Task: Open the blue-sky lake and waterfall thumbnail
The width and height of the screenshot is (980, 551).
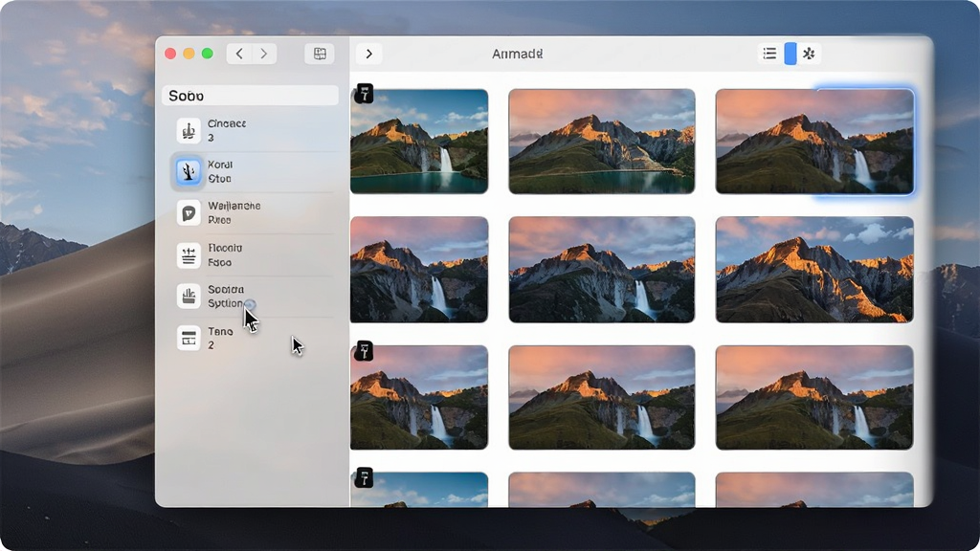Action: [419, 142]
